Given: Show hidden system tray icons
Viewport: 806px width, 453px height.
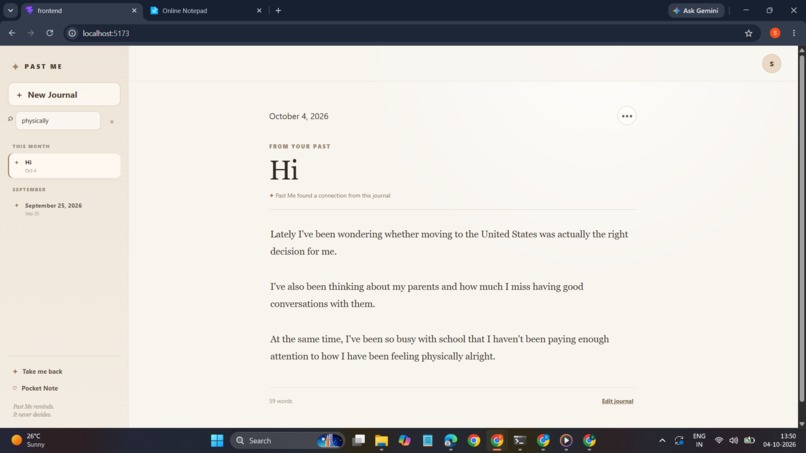Looking at the screenshot, I should coord(662,441).
